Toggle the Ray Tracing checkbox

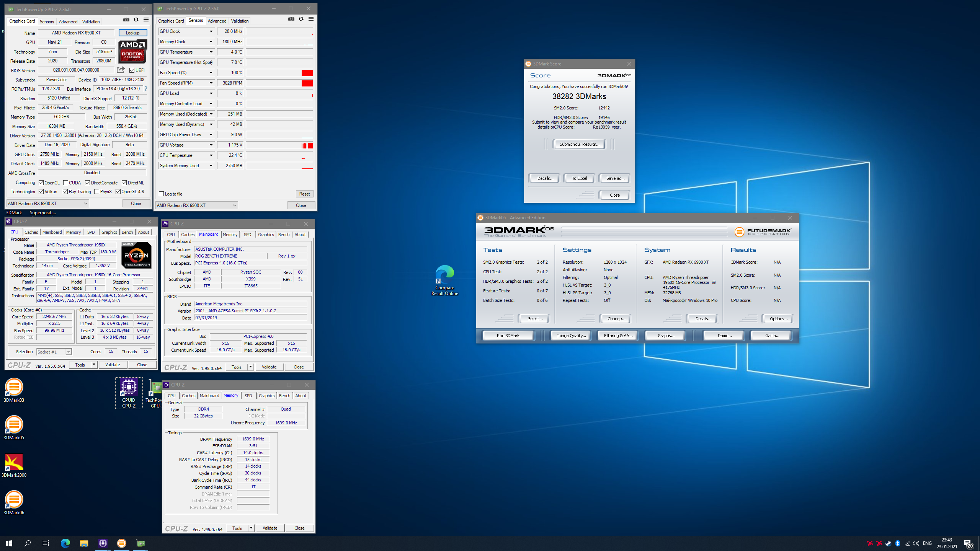tap(65, 192)
